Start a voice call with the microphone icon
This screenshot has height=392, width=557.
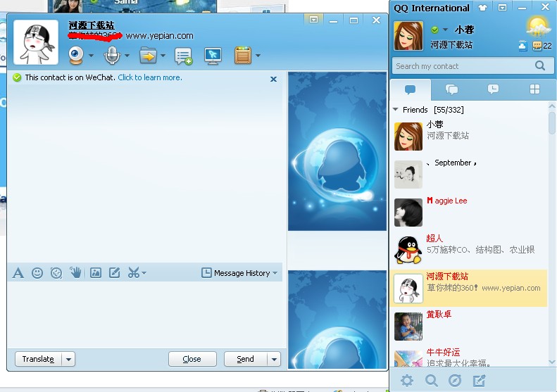(112, 56)
